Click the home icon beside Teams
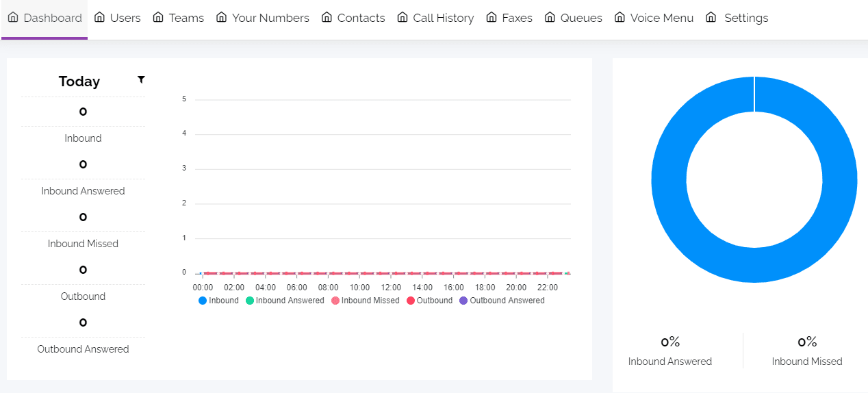This screenshot has width=868, height=393. [159, 17]
